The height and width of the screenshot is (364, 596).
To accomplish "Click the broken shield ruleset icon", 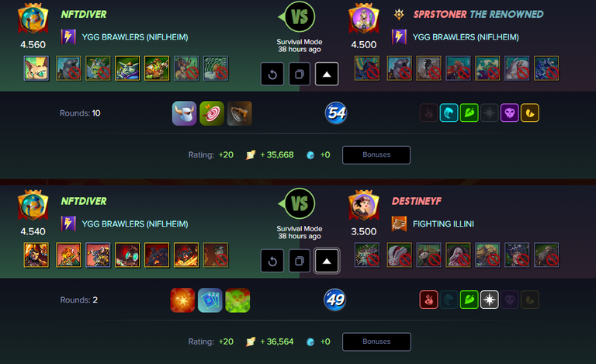I will (240, 113).
